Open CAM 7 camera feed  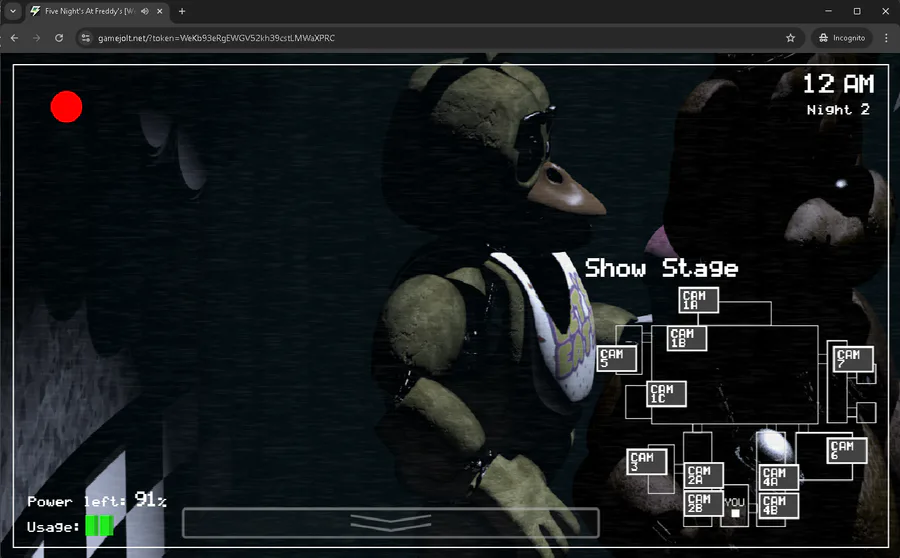pos(854,359)
